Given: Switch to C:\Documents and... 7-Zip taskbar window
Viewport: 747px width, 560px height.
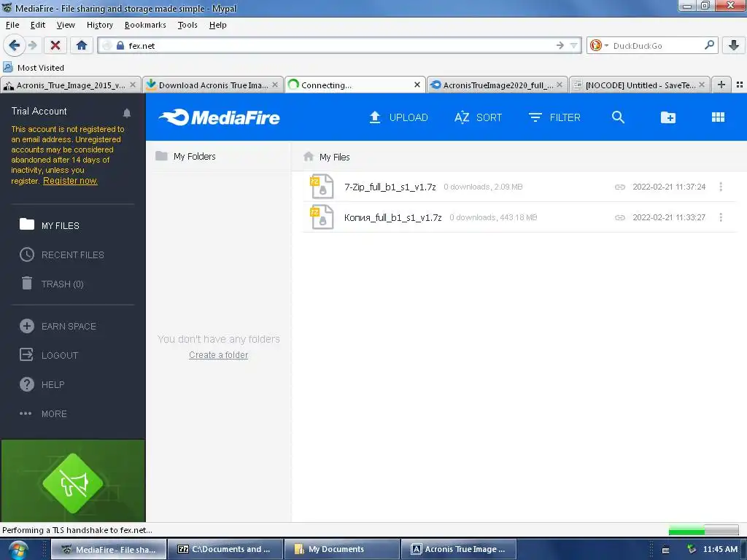Looking at the screenshot, I should click(225, 549).
